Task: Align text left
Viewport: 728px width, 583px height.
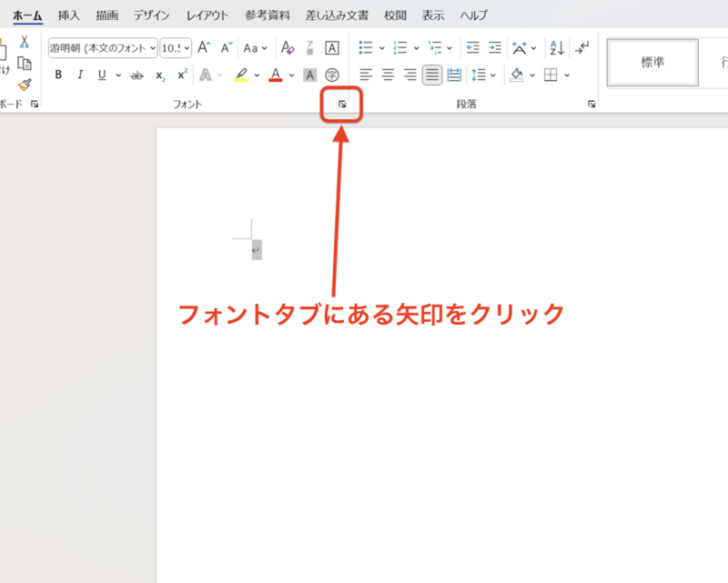Action: tap(366, 75)
